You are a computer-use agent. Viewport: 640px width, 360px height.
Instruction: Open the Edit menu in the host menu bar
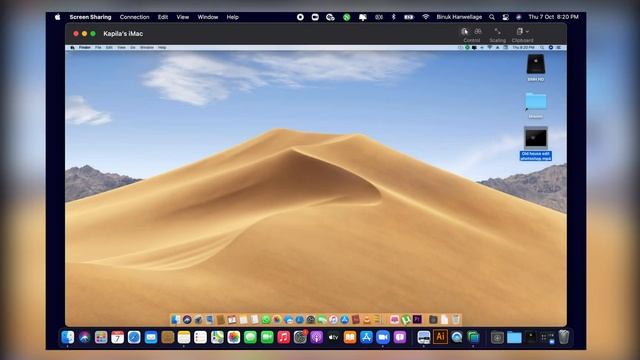click(x=163, y=17)
